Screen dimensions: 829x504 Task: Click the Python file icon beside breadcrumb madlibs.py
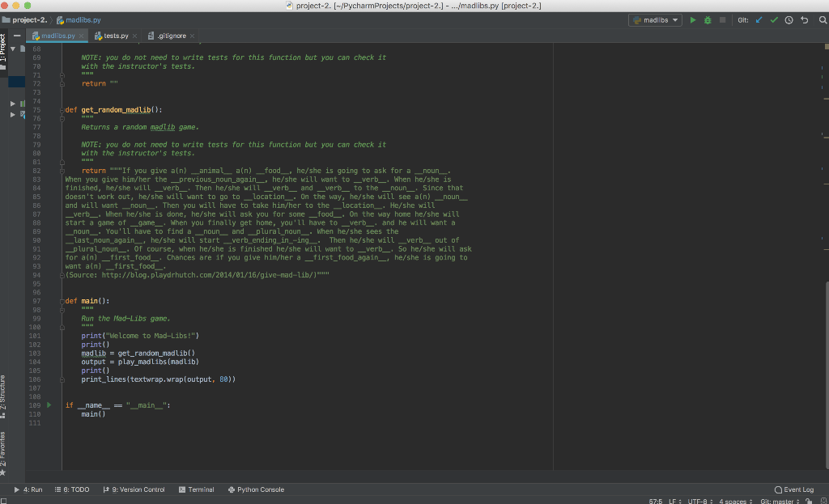[x=60, y=20]
